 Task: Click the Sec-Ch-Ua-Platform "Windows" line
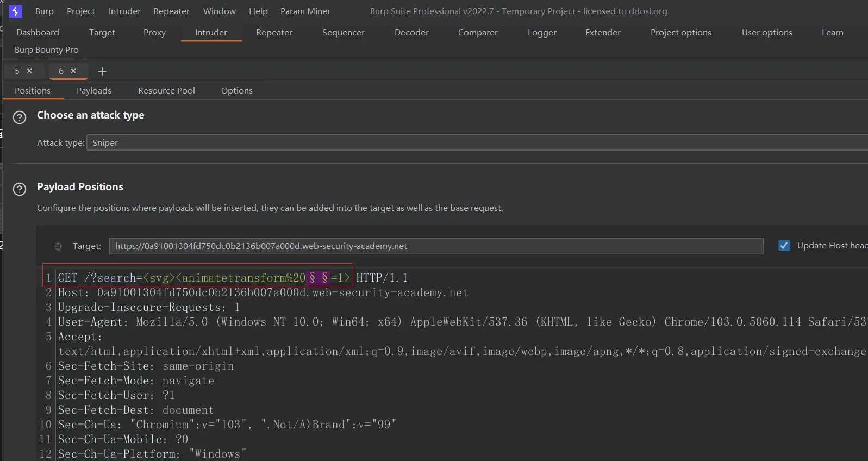point(152,454)
